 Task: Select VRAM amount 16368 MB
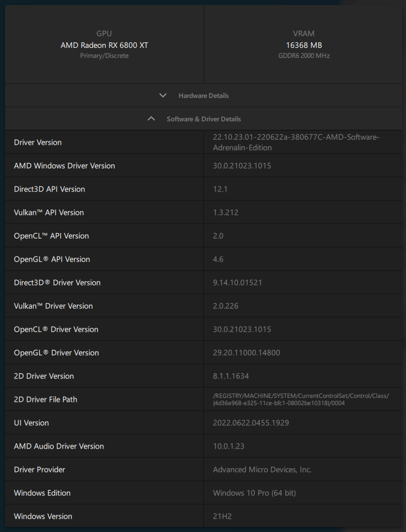[304, 45]
